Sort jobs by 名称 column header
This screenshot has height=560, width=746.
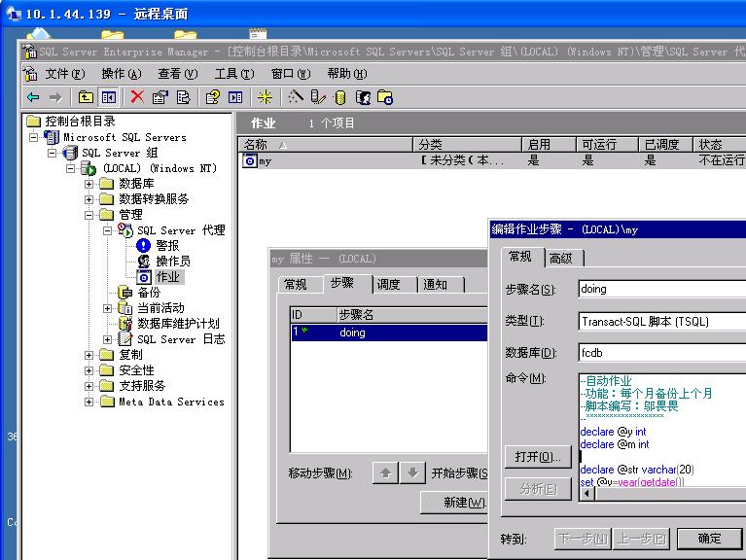pos(326,145)
